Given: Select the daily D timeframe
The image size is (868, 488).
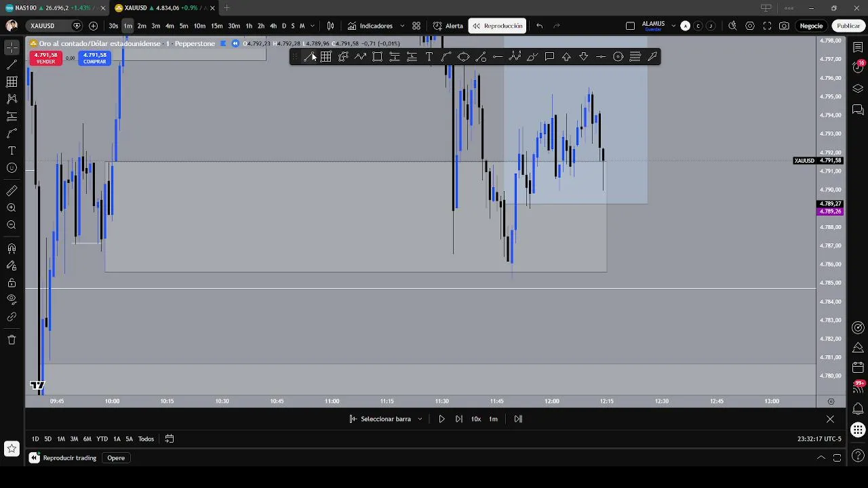Looking at the screenshot, I should [283, 26].
